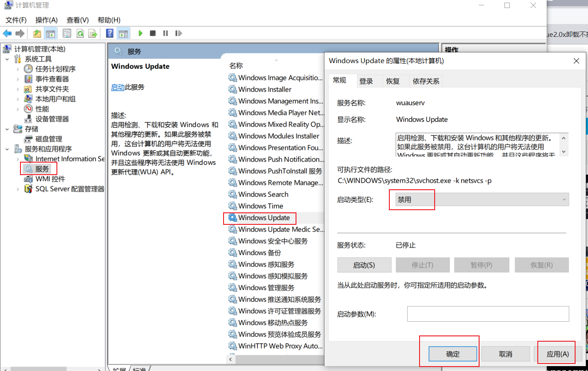Open the 帮助(H) menu

109,20
